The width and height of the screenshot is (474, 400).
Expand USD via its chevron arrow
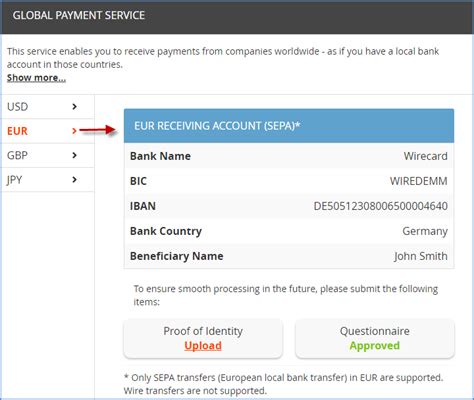tap(74, 107)
